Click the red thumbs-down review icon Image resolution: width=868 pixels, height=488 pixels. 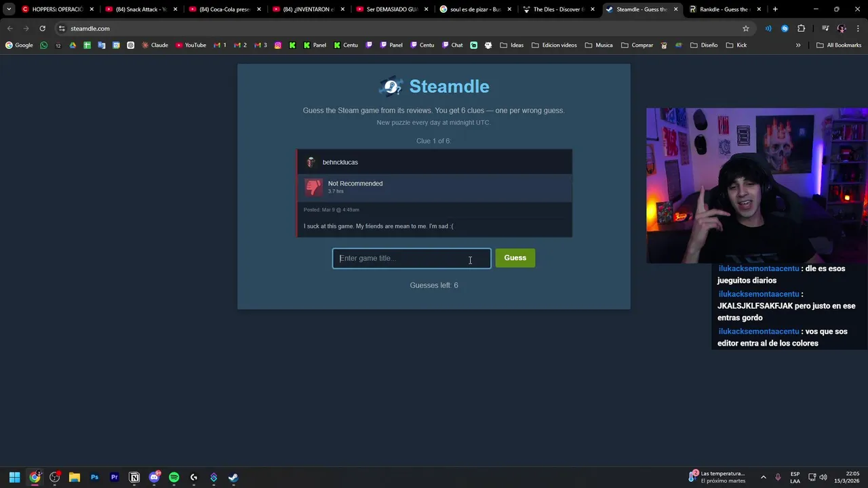click(313, 187)
